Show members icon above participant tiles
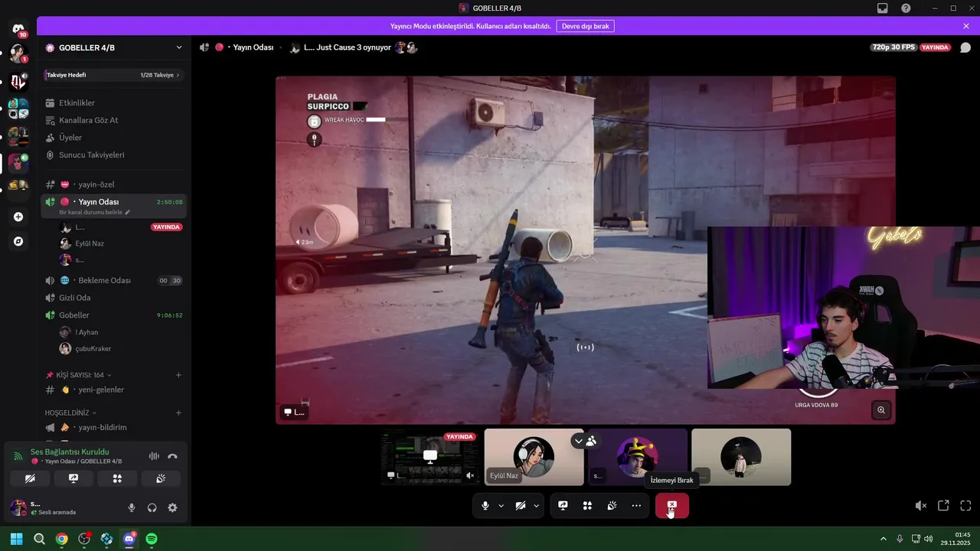Image resolution: width=980 pixels, height=551 pixels. click(x=591, y=442)
